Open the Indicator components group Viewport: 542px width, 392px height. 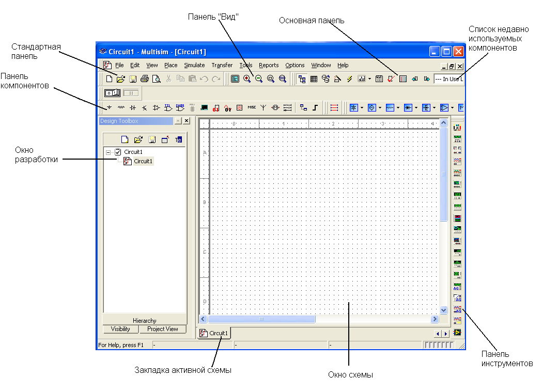point(240,107)
